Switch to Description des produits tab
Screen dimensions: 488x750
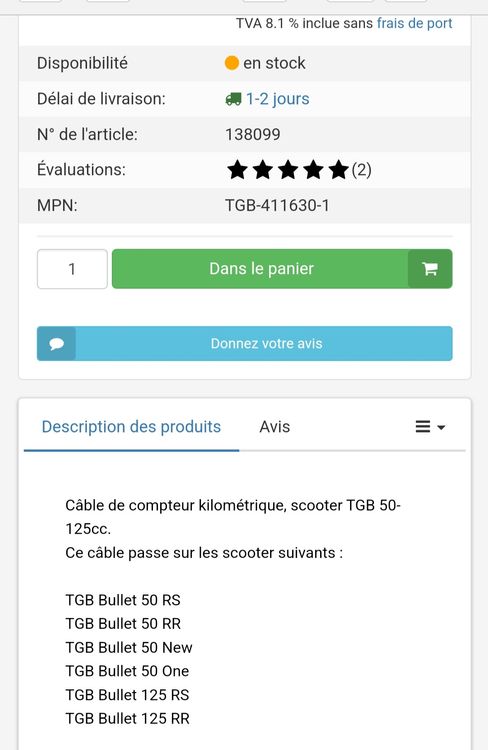click(131, 427)
